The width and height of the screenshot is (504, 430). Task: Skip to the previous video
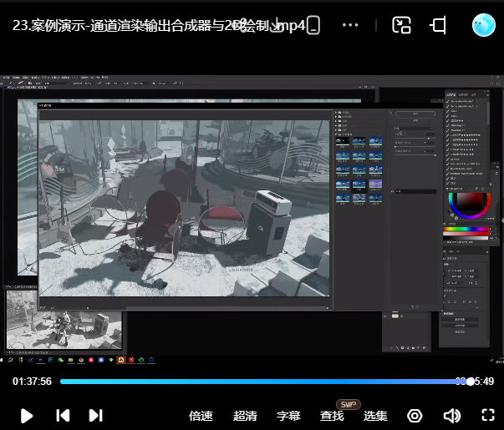[63, 415]
